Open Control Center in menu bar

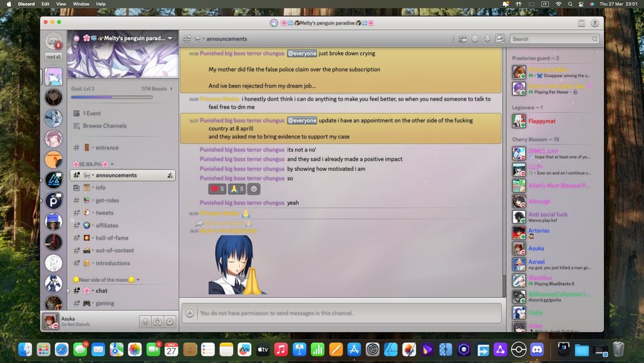click(x=581, y=4)
